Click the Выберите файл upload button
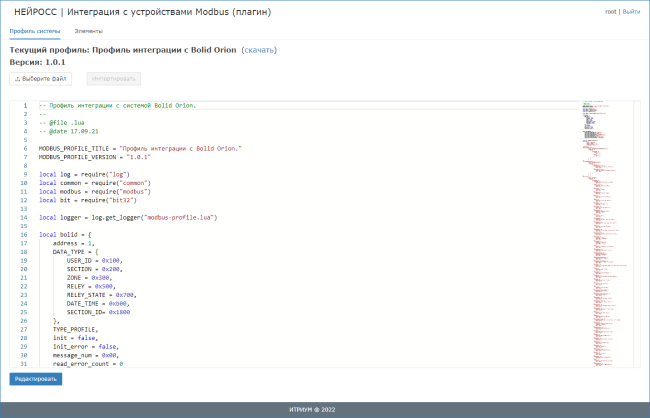The height and width of the screenshot is (418, 650). click(41, 79)
